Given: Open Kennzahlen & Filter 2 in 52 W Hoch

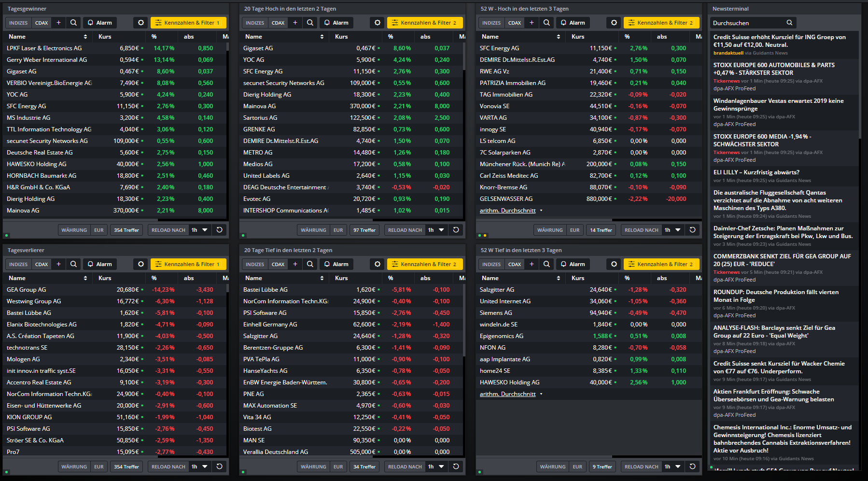Looking at the screenshot, I should tap(661, 23).
